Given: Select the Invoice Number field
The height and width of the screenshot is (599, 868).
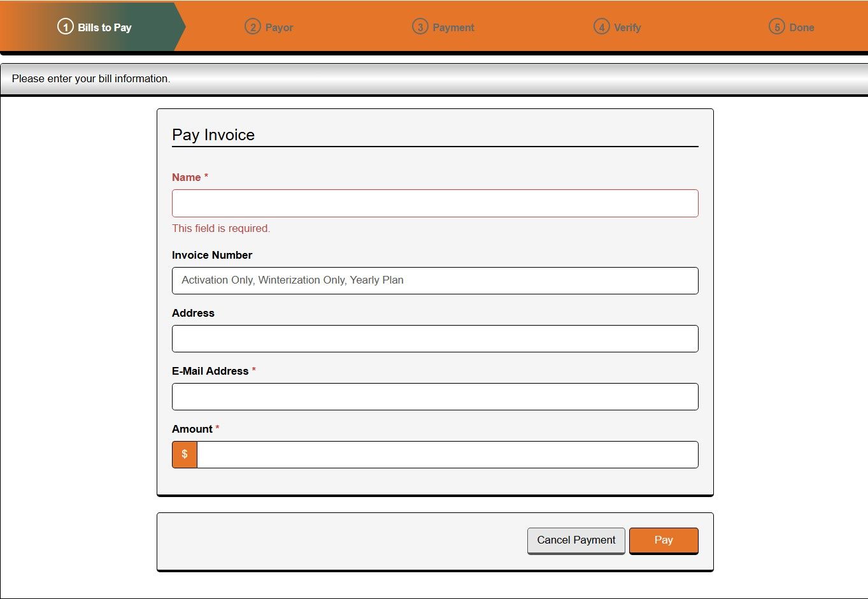Looking at the screenshot, I should point(435,280).
